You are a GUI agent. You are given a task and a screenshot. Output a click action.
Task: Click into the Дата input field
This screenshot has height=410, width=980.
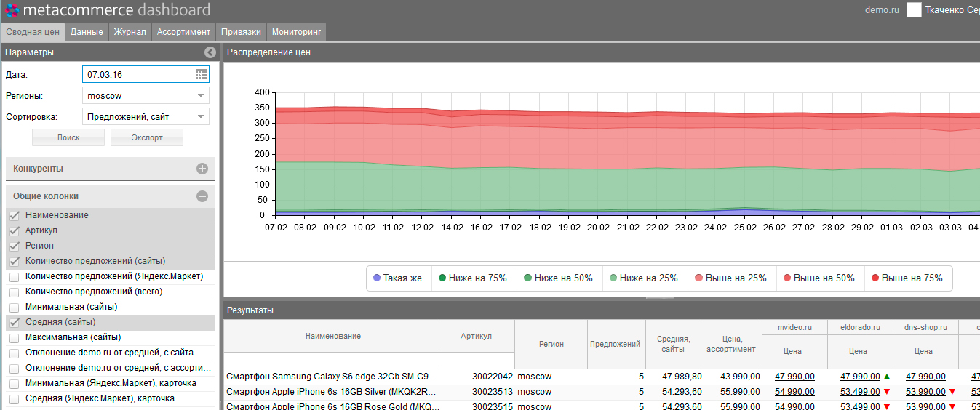coord(138,74)
